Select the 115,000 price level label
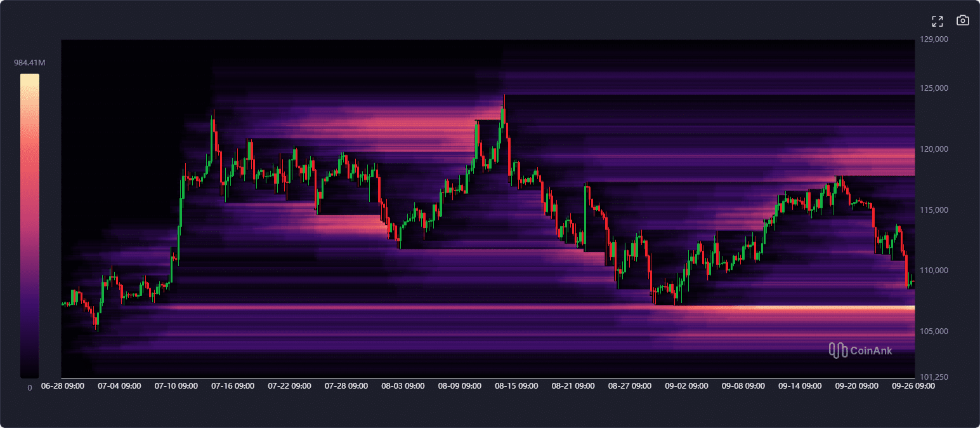This screenshot has width=980, height=428. click(x=934, y=210)
